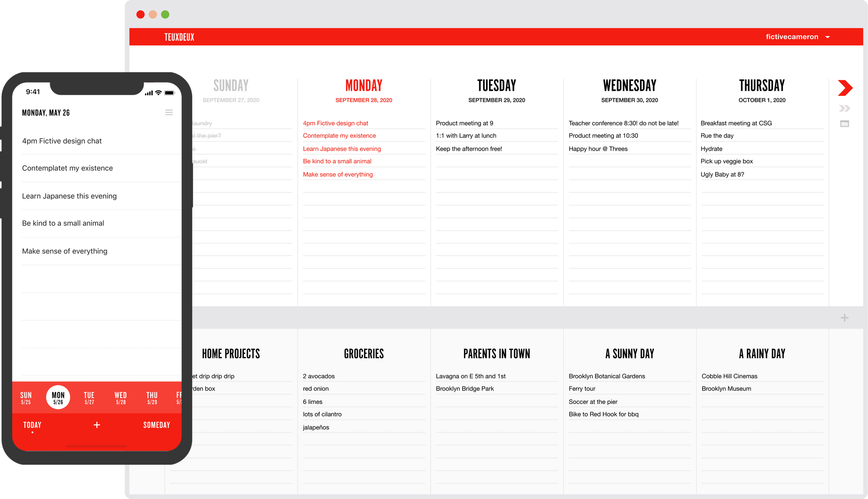868x499 pixels.
Task: Click the hamburger menu icon on mobile
Action: [169, 112]
